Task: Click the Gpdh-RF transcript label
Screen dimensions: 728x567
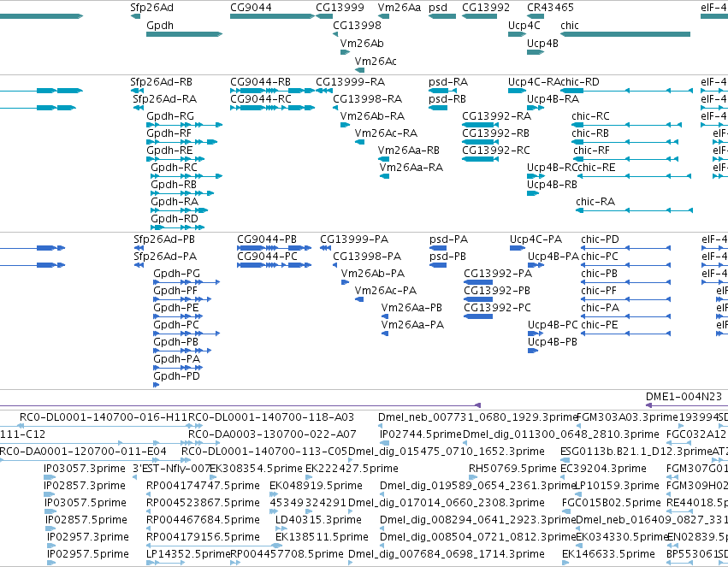Action: (169, 133)
